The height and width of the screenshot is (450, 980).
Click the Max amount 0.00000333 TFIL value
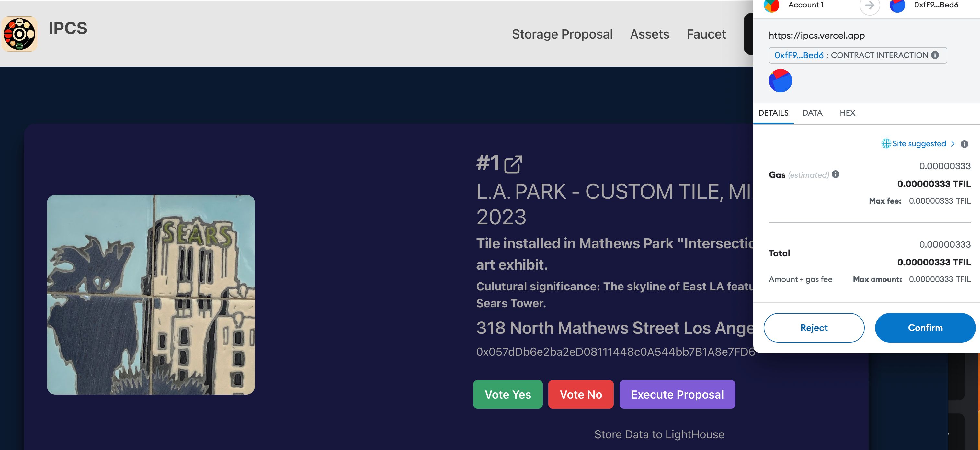pyautogui.click(x=940, y=279)
